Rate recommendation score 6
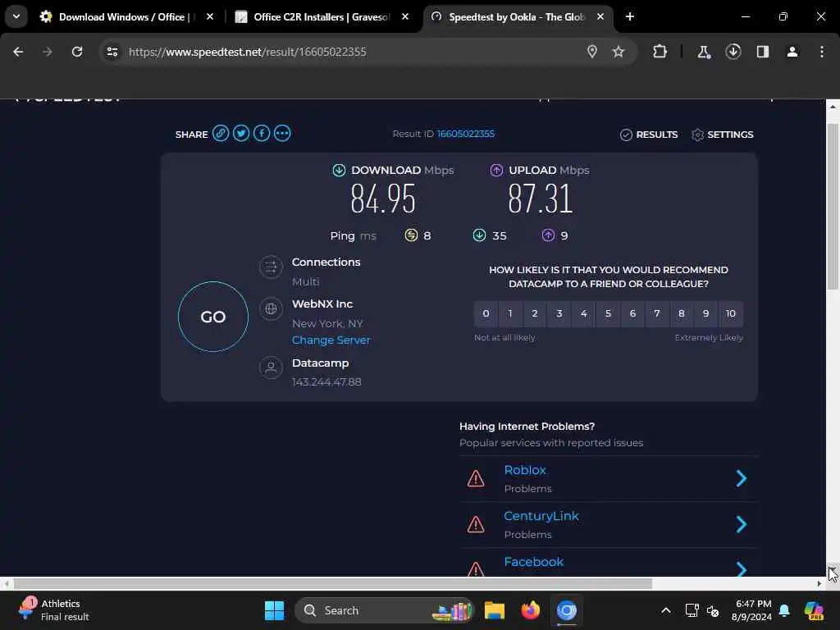Image resolution: width=840 pixels, height=630 pixels. (632, 314)
